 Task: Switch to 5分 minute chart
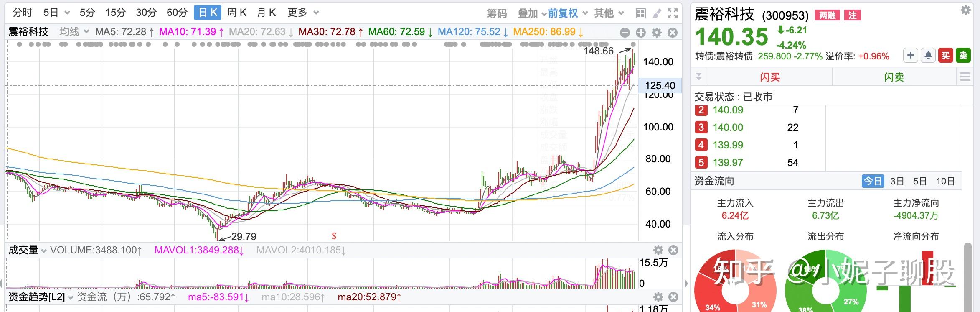tap(87, 13)
